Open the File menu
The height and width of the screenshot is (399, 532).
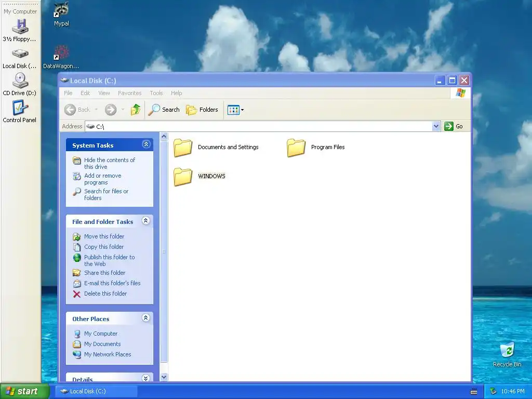(68, 93)
